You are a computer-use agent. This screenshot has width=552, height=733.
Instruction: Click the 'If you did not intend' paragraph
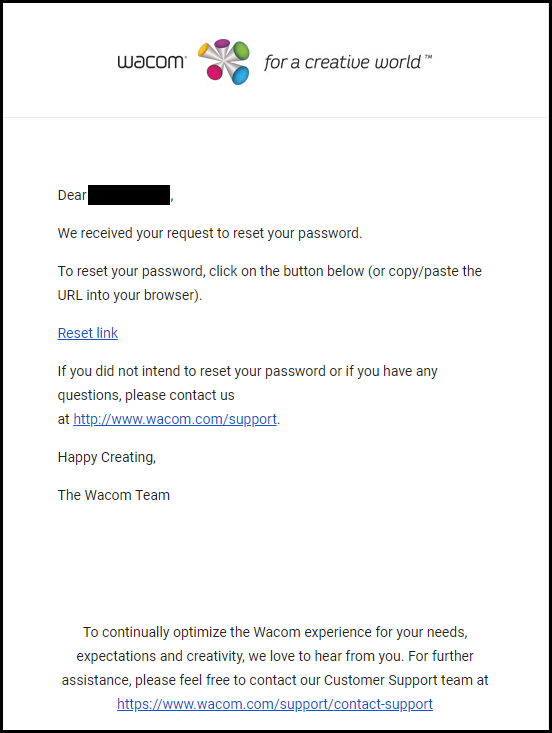point(248,395)
